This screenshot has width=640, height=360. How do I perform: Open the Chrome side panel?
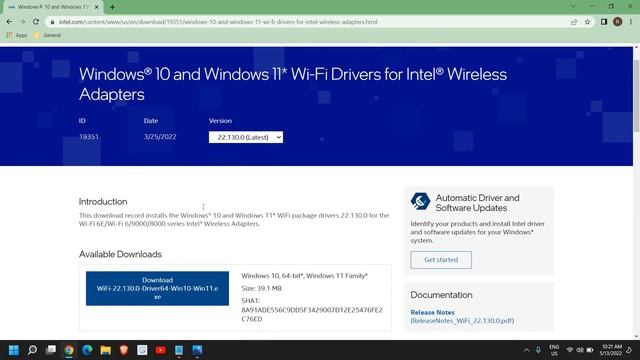pyautogui.click(x=604, y=22)
